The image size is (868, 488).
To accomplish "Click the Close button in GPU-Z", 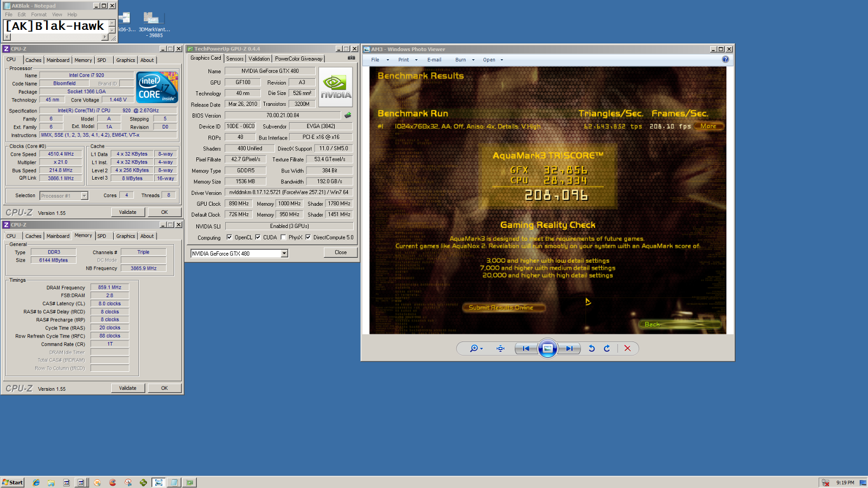I will click(341, 252).
